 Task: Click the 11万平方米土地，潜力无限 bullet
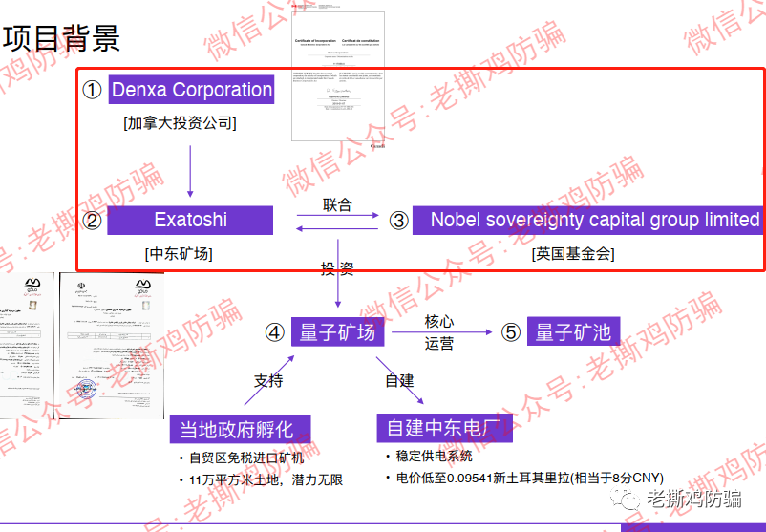click(261, 480)
